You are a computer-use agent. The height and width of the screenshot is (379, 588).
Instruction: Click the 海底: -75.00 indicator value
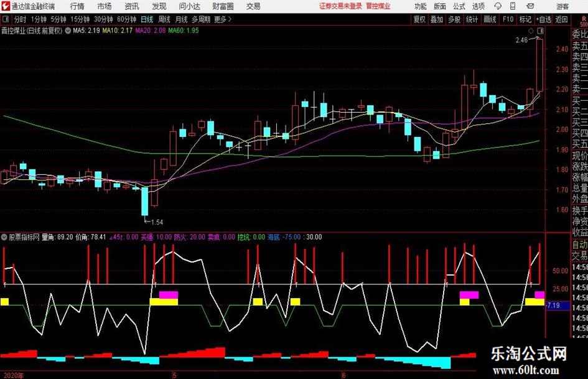pyautogui.click(x=284, y=237)
